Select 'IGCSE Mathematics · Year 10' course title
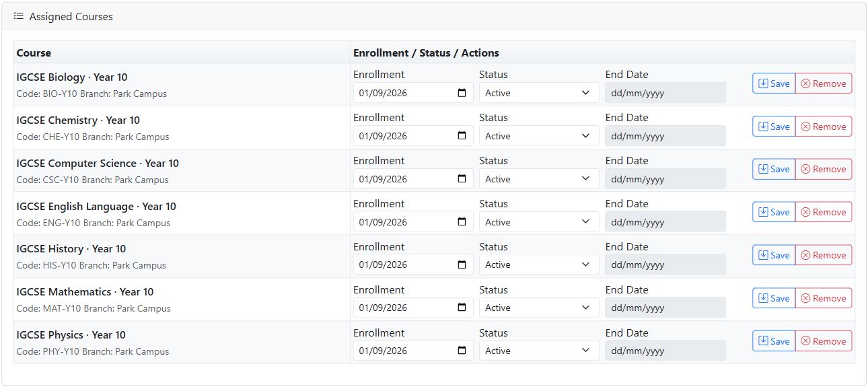Image resolution: width=868 pixels, height=389 pixels. point(85,292)
